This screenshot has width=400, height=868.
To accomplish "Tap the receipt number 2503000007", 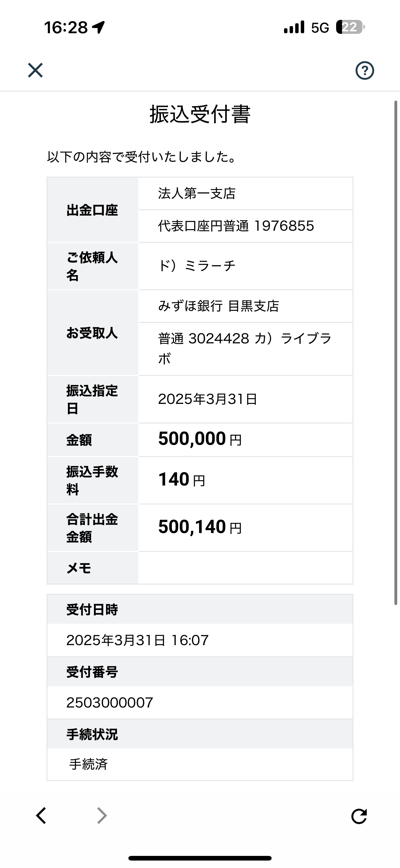I will [x=110, y=703].
